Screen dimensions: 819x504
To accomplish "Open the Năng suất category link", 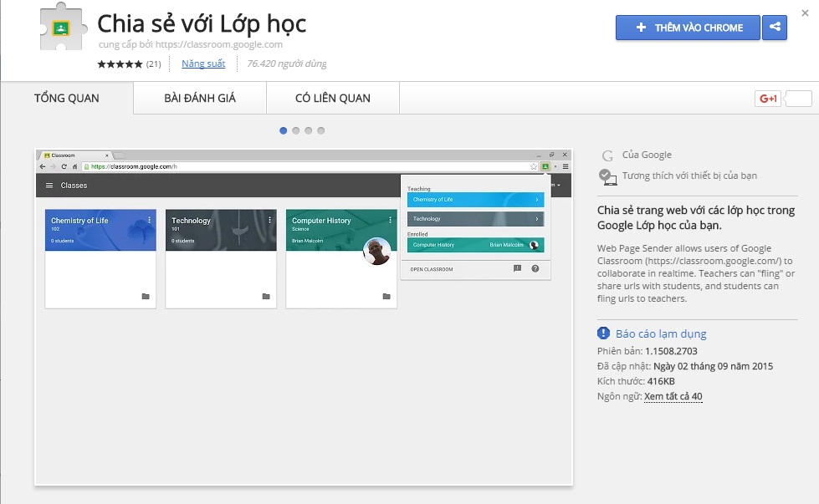I will 203,64.
